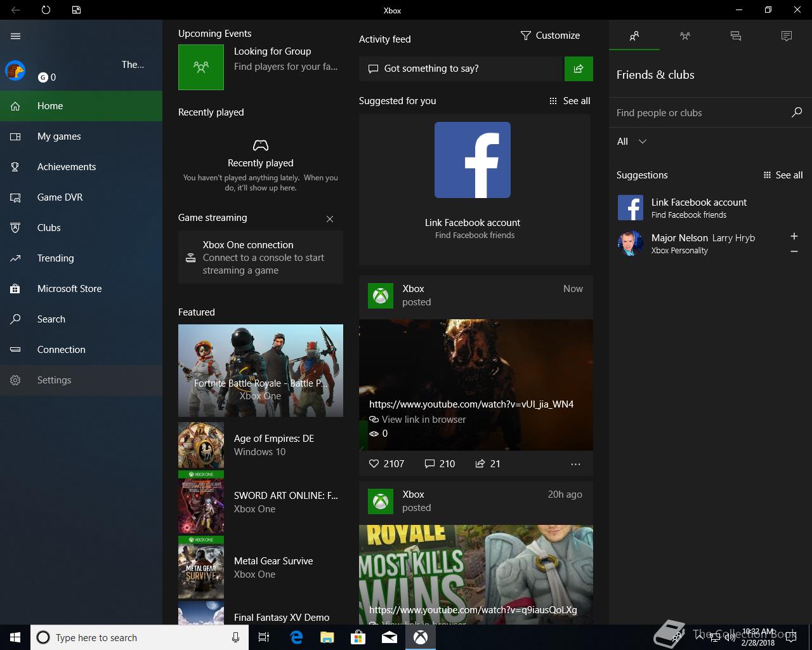Expand the All filter dropdown
The height and width of the screenshot is (650, 812).
tap(632, 142)
